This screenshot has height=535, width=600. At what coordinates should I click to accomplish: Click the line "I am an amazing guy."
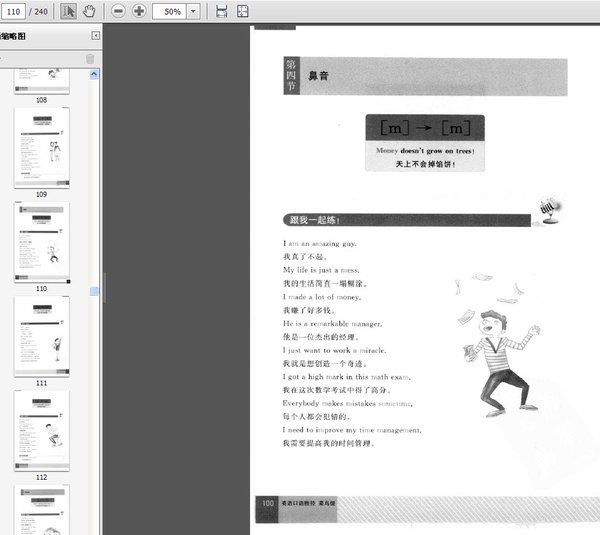pos(320,243)
